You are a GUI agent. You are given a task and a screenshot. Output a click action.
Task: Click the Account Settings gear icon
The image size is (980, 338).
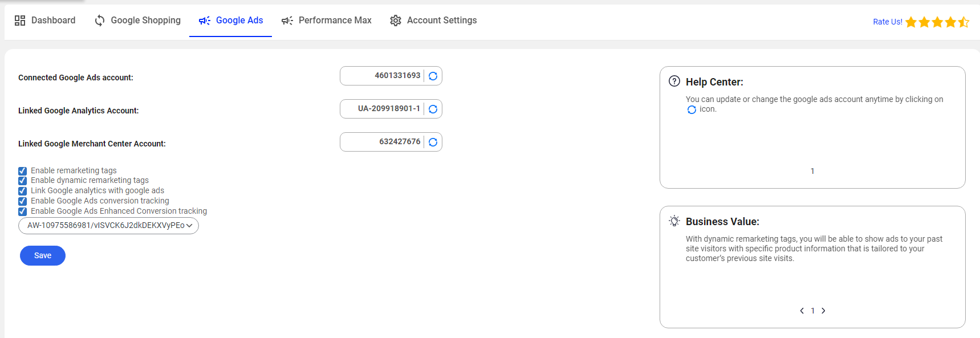[x=396, y=21]
